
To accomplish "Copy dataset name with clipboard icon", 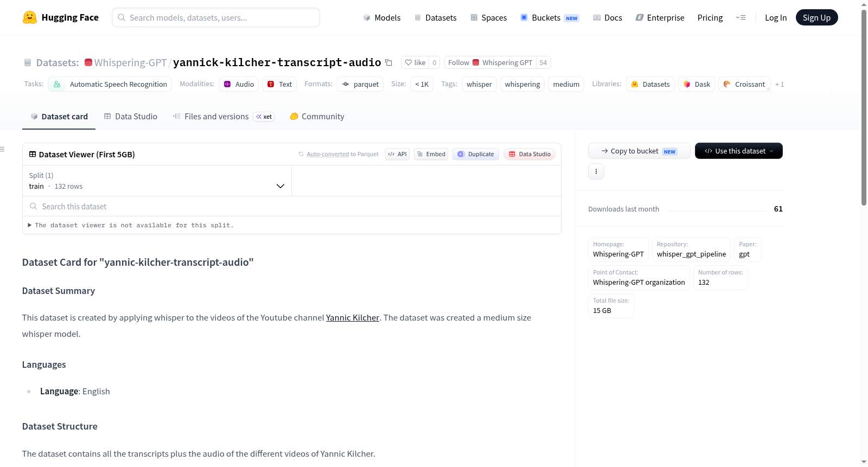I will (x=388, y=62).
